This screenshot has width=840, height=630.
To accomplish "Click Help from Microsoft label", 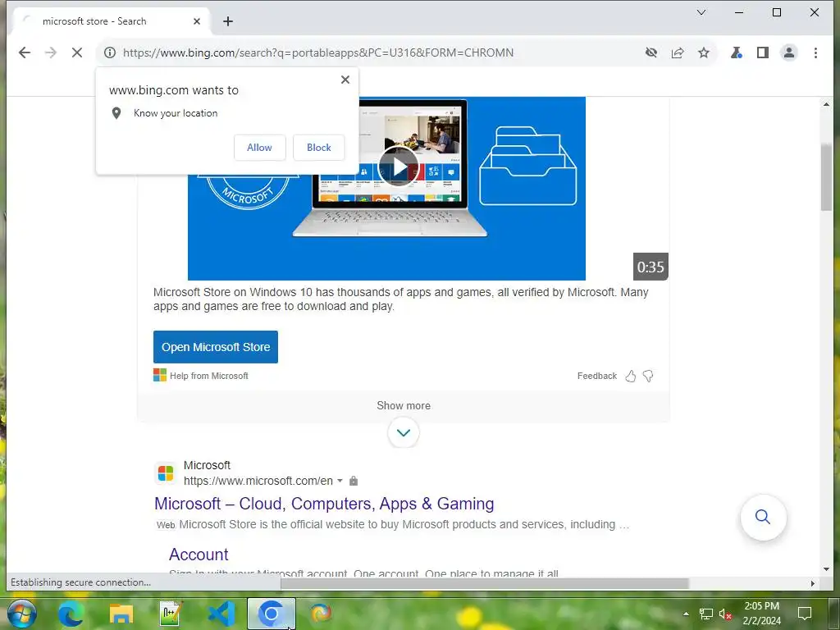I will pos(209,376).
